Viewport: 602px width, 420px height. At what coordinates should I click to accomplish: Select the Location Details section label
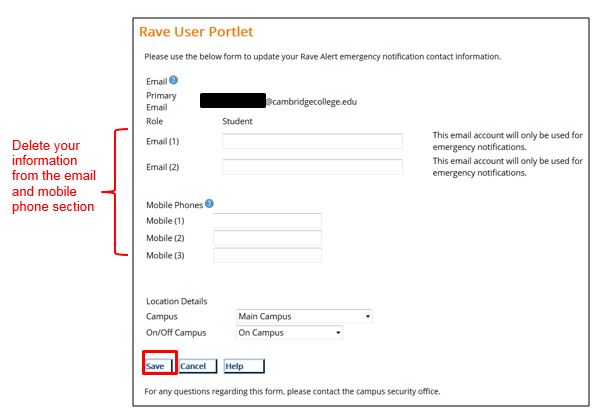pyautogui.click(x=177, y=301)
